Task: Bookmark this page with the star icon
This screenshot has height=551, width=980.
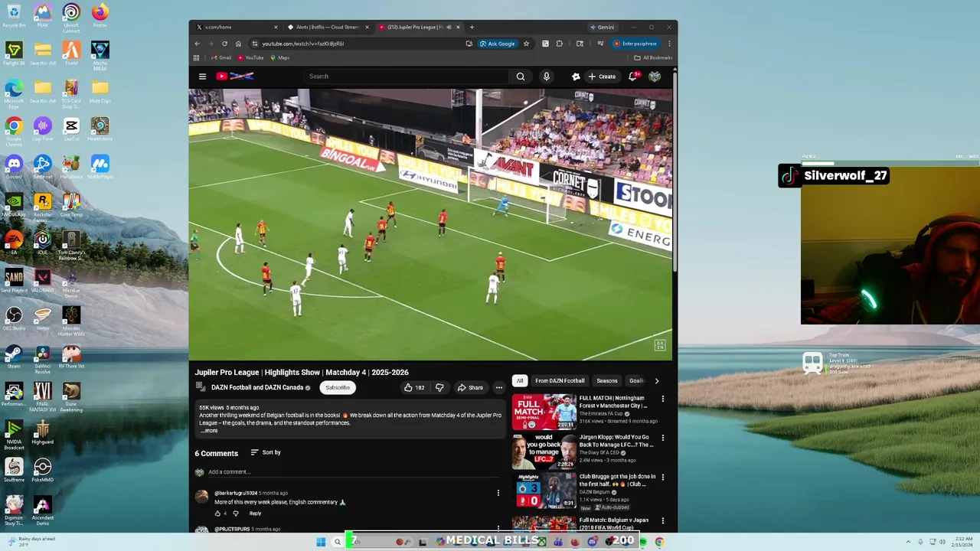Action: click(526, 44)
